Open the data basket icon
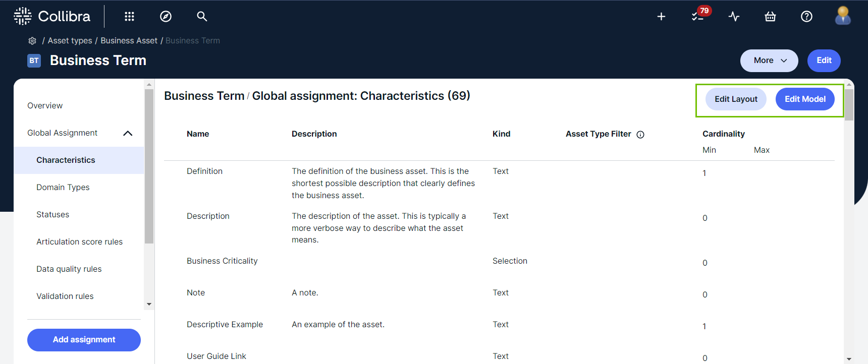868x364 pixels. tap(770, 17)
